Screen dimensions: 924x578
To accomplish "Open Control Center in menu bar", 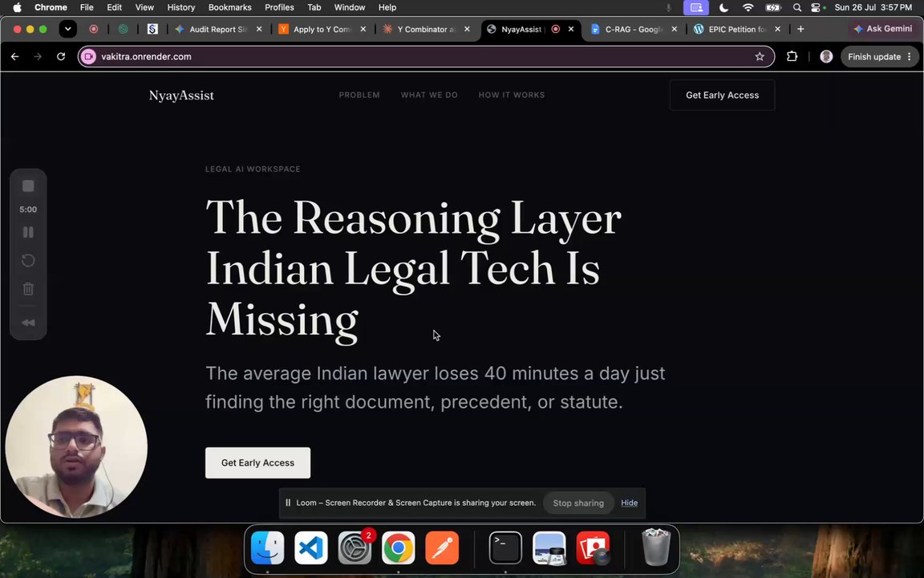I will coord(816,8).
